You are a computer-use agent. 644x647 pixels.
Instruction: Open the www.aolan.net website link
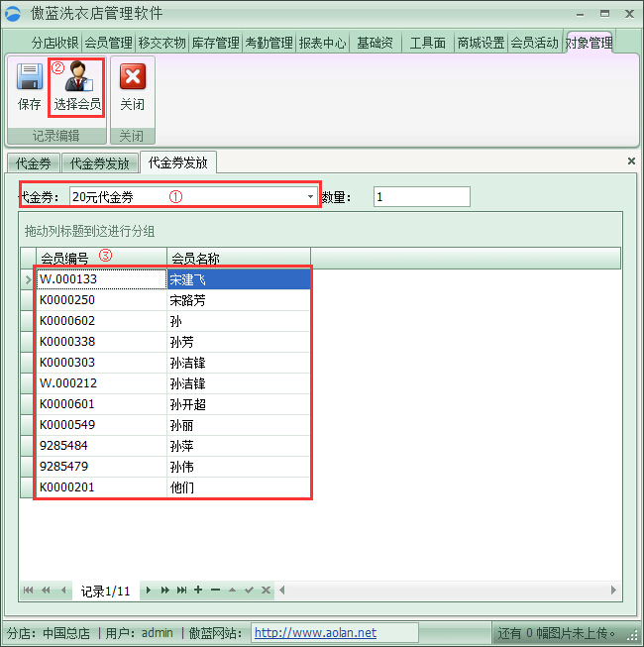[x=315, y=632]
